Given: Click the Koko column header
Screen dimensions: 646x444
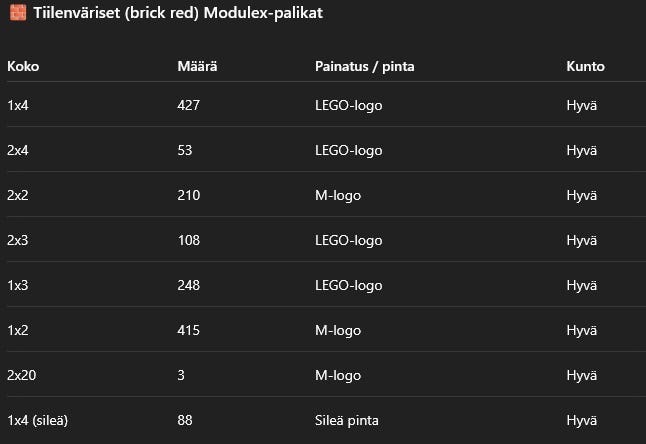Looking at the screenshot, I should [x=23, y=66].
